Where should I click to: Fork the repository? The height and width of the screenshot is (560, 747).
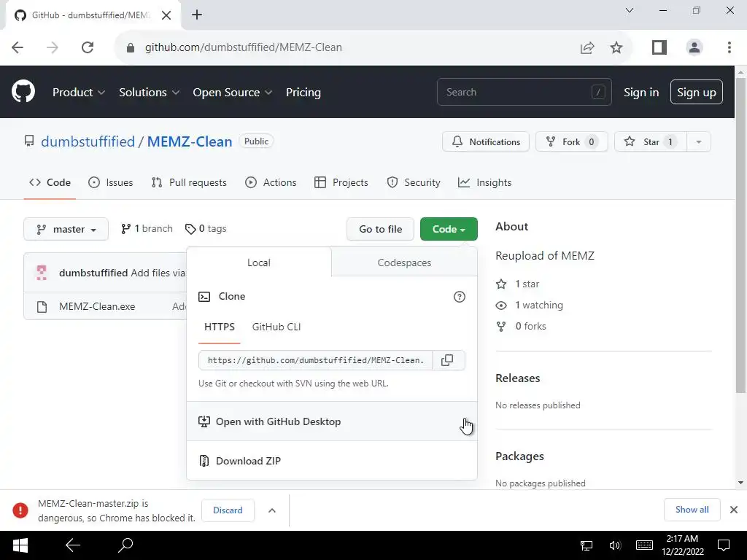[x=571, y=142]
